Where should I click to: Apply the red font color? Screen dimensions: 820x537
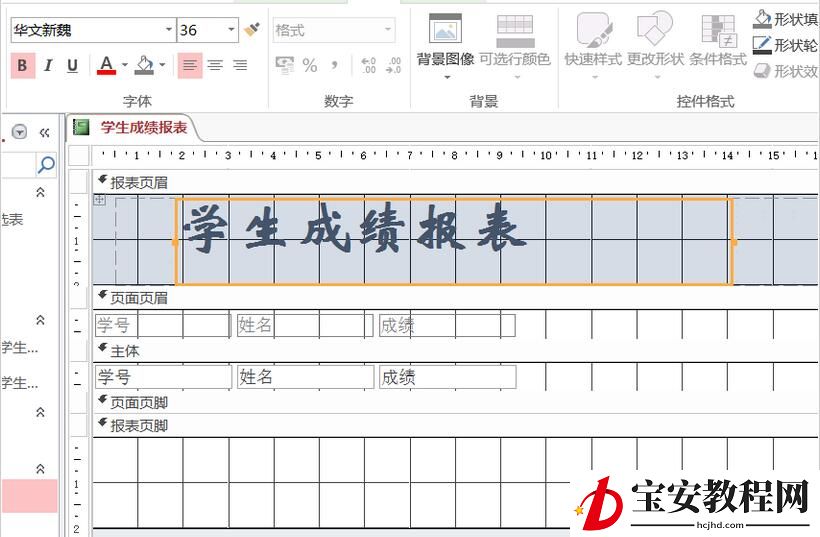click(x=107, y=65)
